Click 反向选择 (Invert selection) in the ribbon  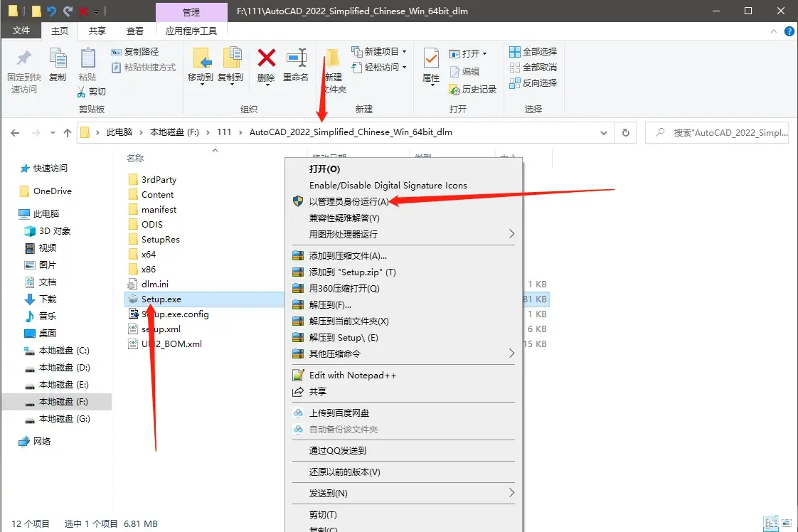point(533,83)
